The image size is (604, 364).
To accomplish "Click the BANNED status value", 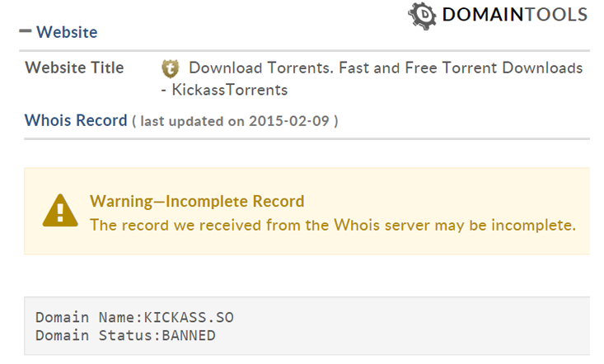I will pyautogui.click(x=188, y=334).
